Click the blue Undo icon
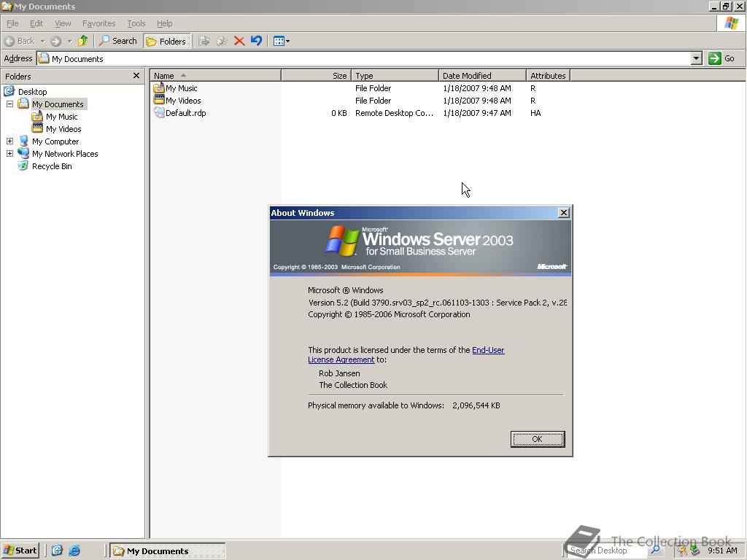The width and height of the screenshot is (747, 560). 256,41
